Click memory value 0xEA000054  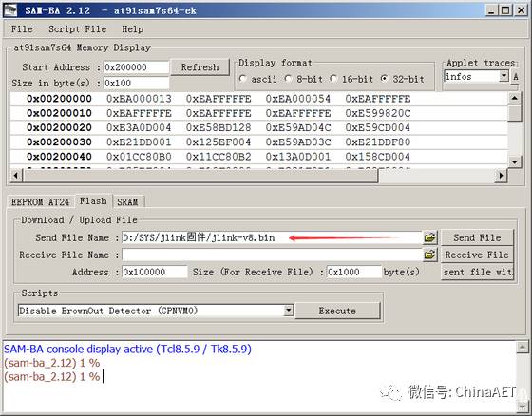click(x=298, y=99)
